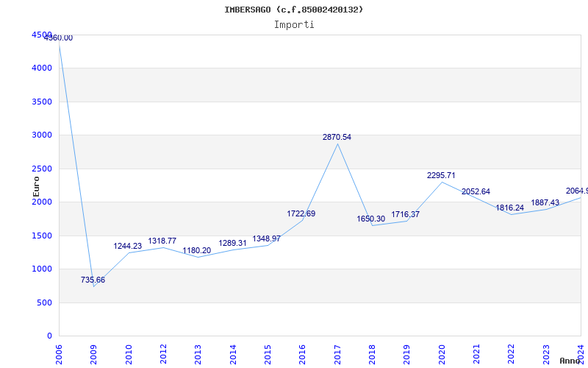Select the y-axis tick 2500
Viewport: 588px width, 368px height.
click(42, 169)
